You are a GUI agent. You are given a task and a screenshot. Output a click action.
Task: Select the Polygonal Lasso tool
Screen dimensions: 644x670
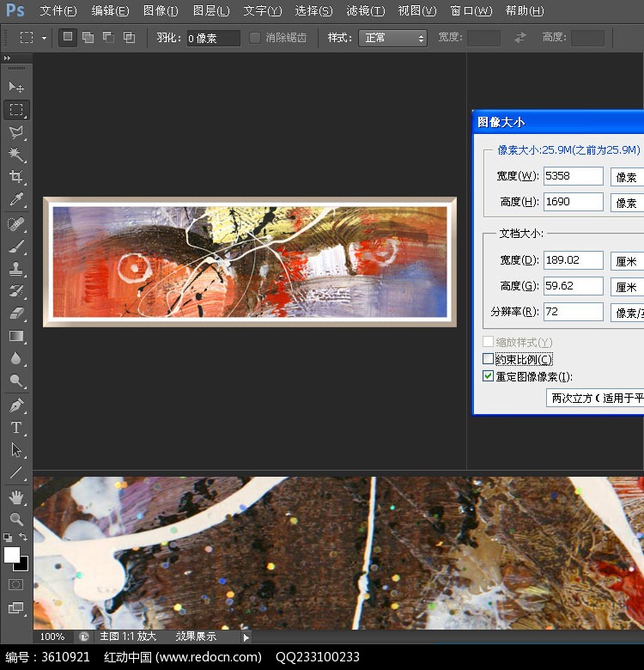(16, 132)
